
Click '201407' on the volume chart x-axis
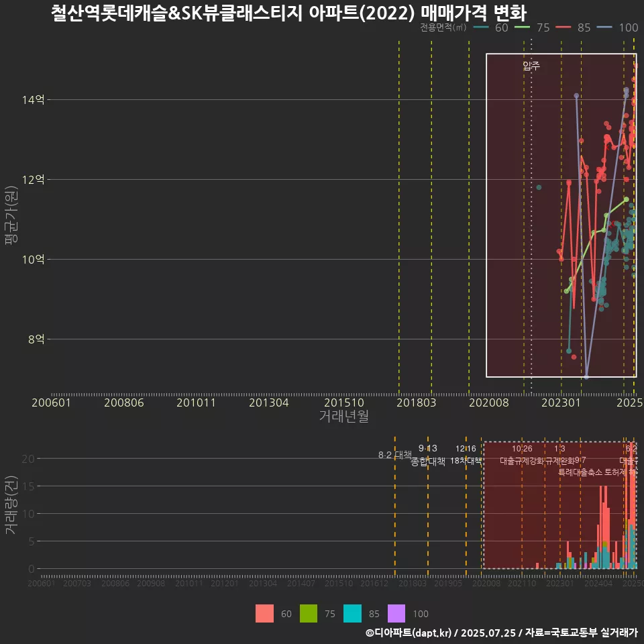[301, 583]
